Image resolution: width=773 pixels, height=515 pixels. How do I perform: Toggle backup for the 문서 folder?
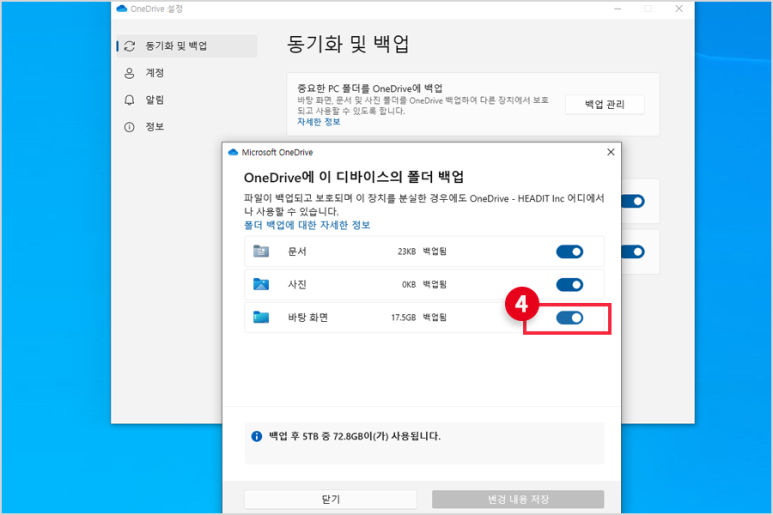[x=569, y=252]
